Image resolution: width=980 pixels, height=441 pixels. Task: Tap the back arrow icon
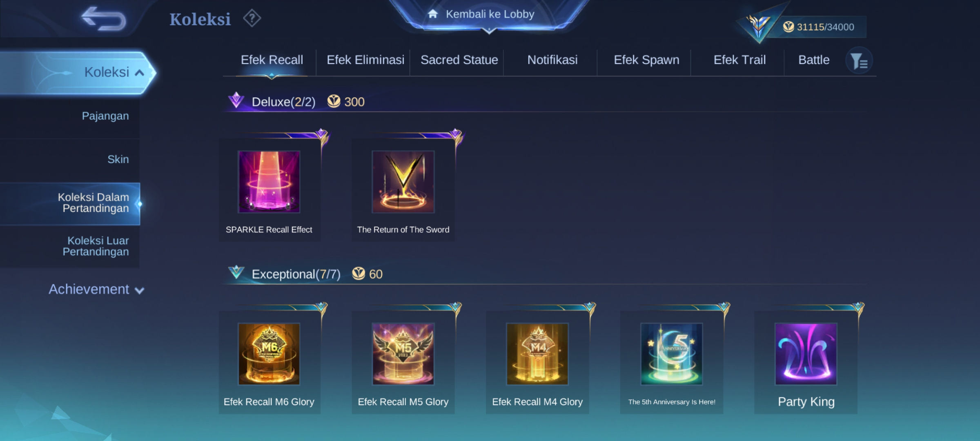(x=104, y=19)
